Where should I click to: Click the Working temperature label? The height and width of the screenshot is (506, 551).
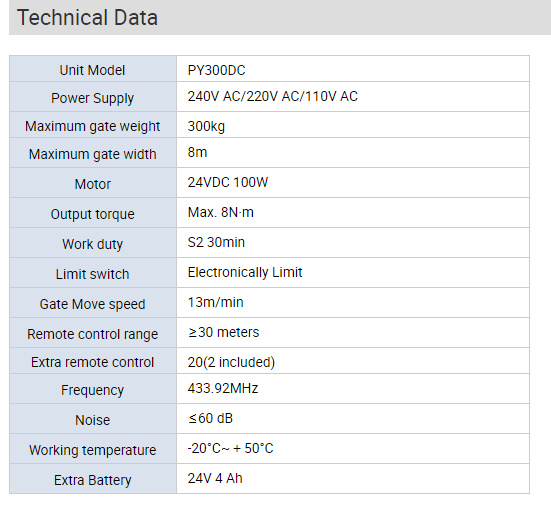click(x=92, y=450)
